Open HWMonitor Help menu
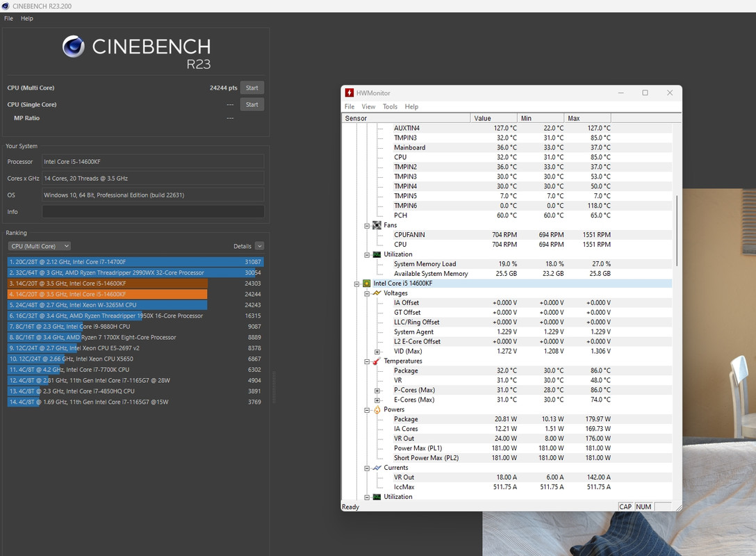The image size is (756, 556). click(x=411, y=106)
